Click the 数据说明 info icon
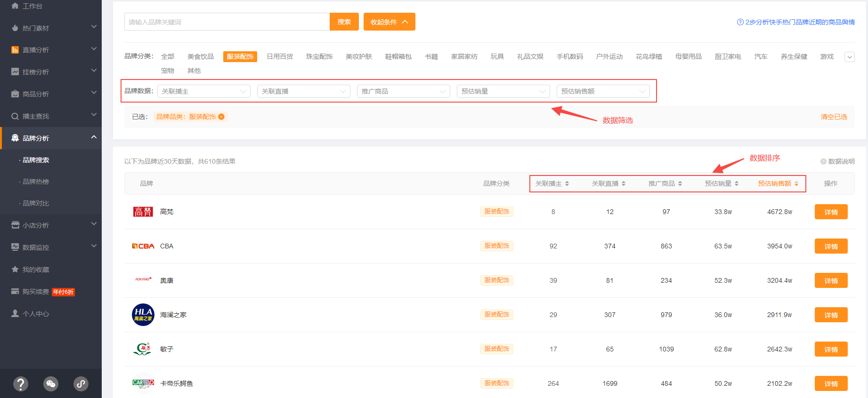Screen dimensions: 868x398 pyautogui.click(x=823, y=161)
